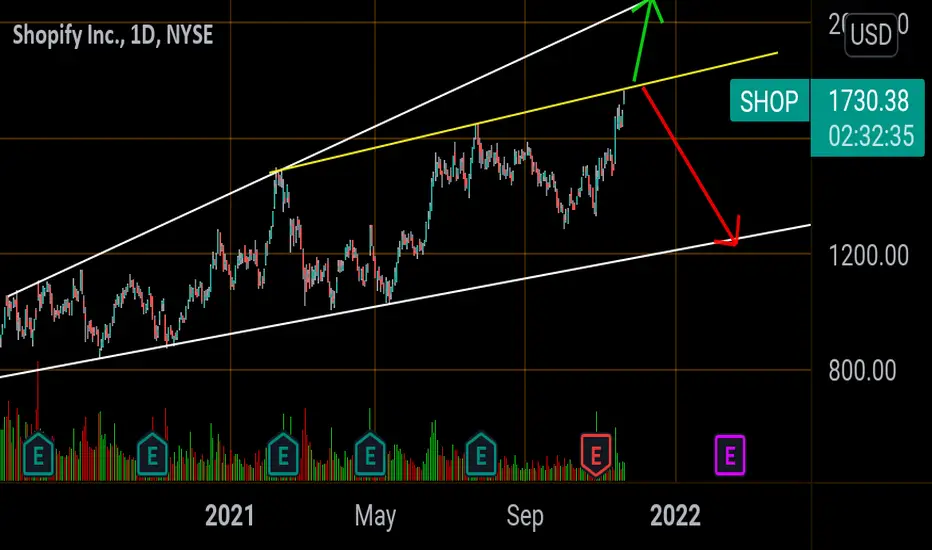
Task: Open the red earnings marker
Action: (x=596, y=455)
